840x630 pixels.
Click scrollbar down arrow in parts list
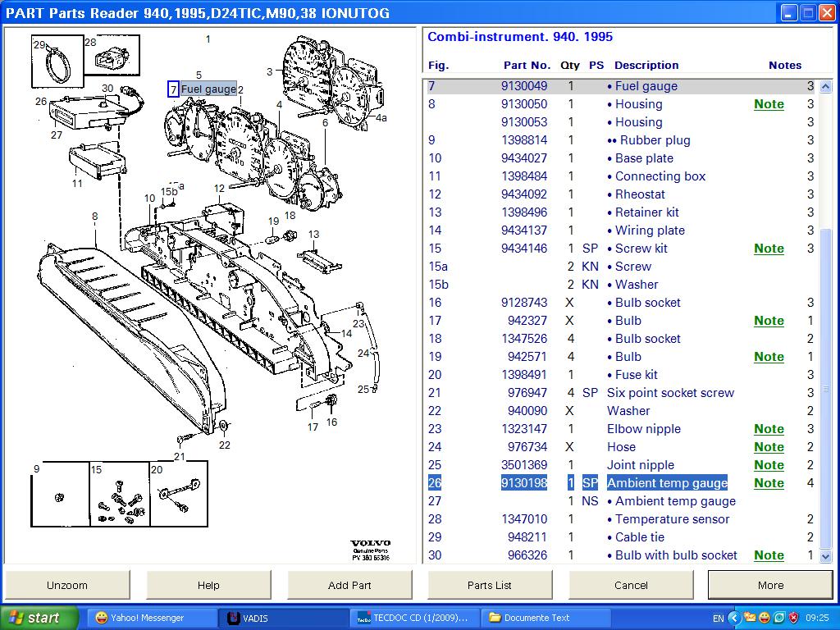click(x=826, y=556)
